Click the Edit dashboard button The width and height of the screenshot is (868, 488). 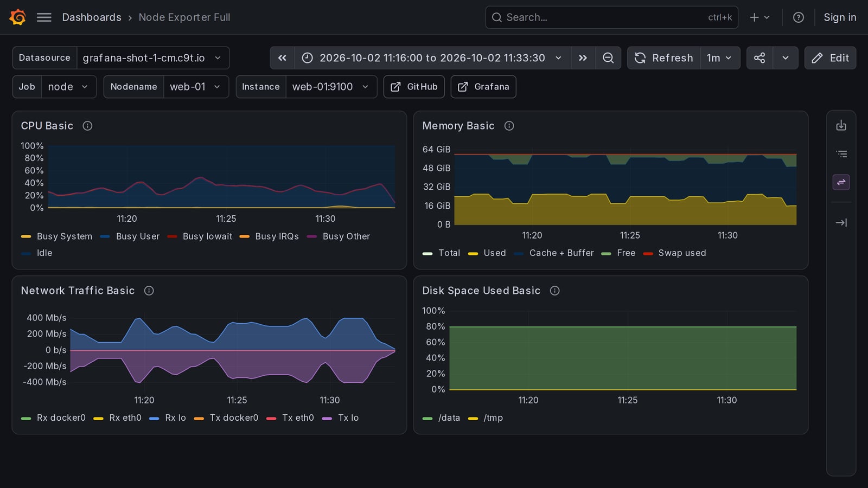pos(830,58)
